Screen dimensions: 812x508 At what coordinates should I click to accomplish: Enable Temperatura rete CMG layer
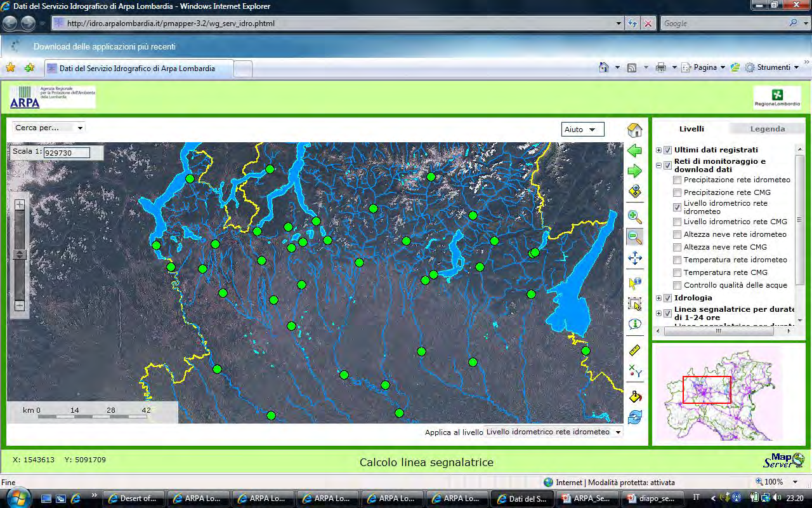point(678,273)
